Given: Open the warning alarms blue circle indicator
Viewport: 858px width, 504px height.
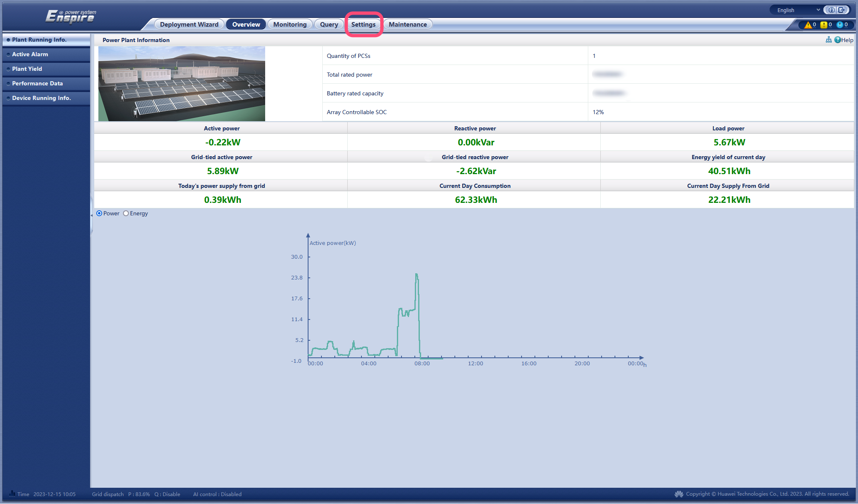Looking at the screenshot, I should [840, 25].
